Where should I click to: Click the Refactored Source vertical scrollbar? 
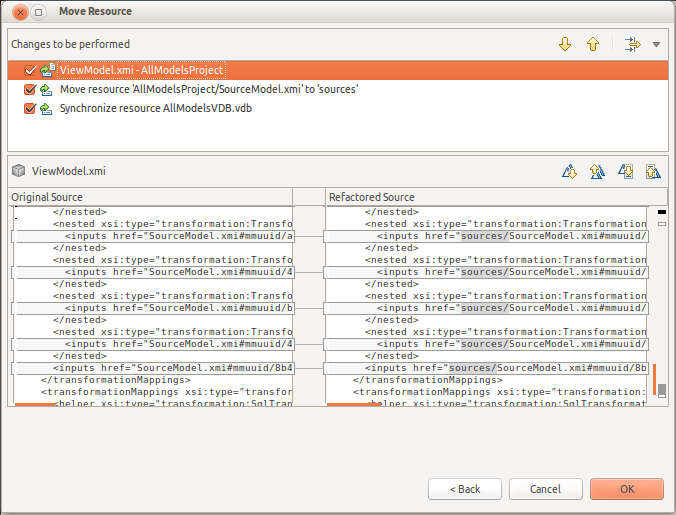pos(661,300)
